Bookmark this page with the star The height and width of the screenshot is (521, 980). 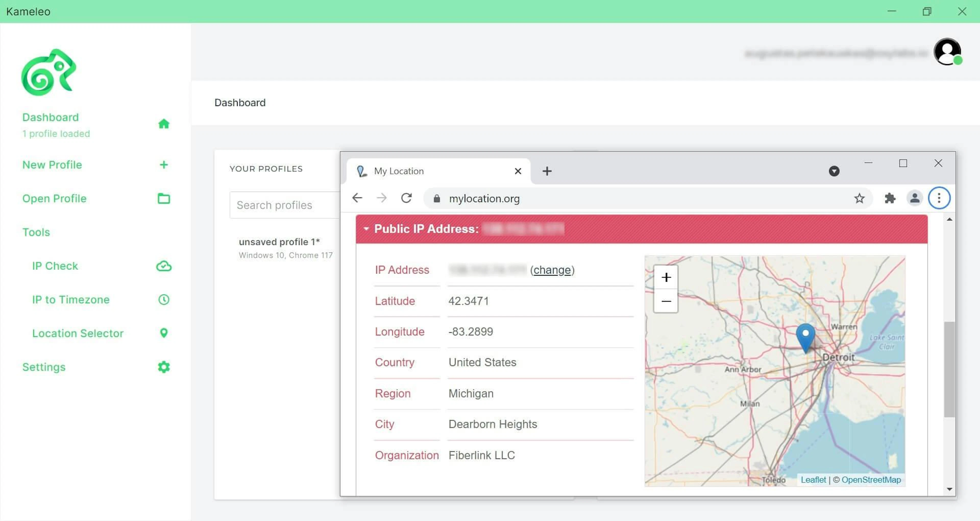coord(859,198)
